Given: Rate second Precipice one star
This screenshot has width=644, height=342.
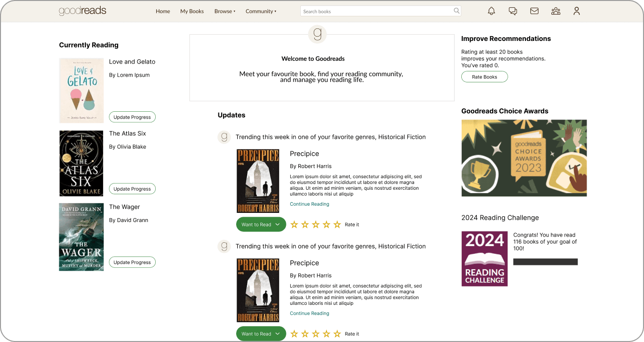Looking at the screenshot, I should click(x=294, y=334).
